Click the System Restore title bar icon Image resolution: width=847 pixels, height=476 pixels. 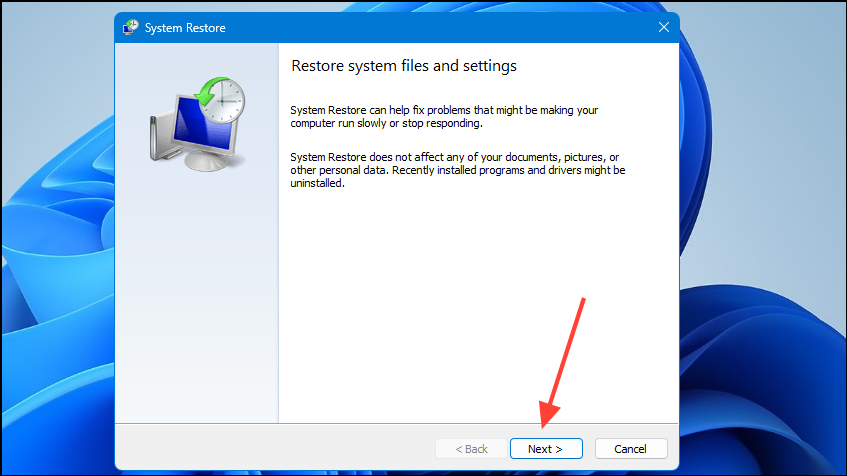(x=130, y=27)
